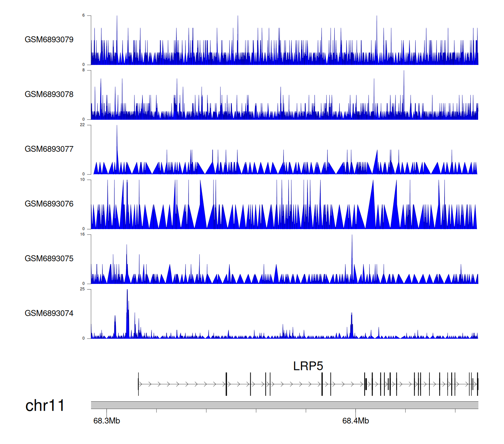Select the GSM6893076 track label
The height and width of the screenshot is (444, 504).
click(x=49, y=204)
